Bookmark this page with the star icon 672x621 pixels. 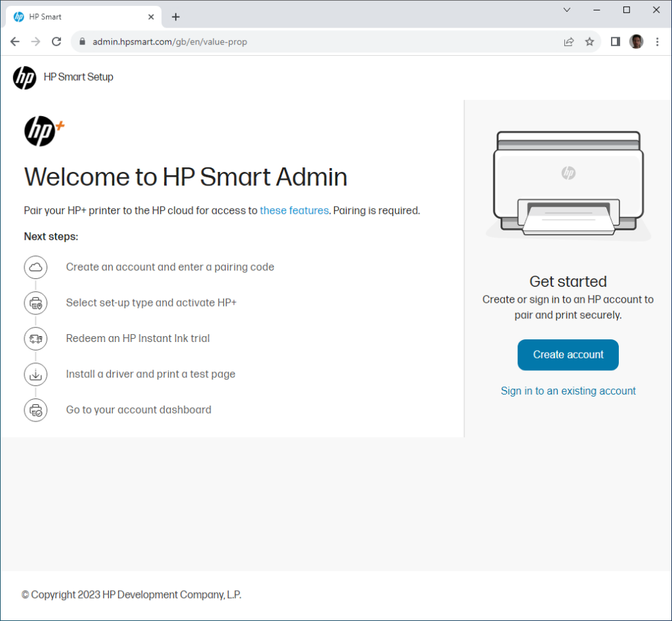pos(590,41)
